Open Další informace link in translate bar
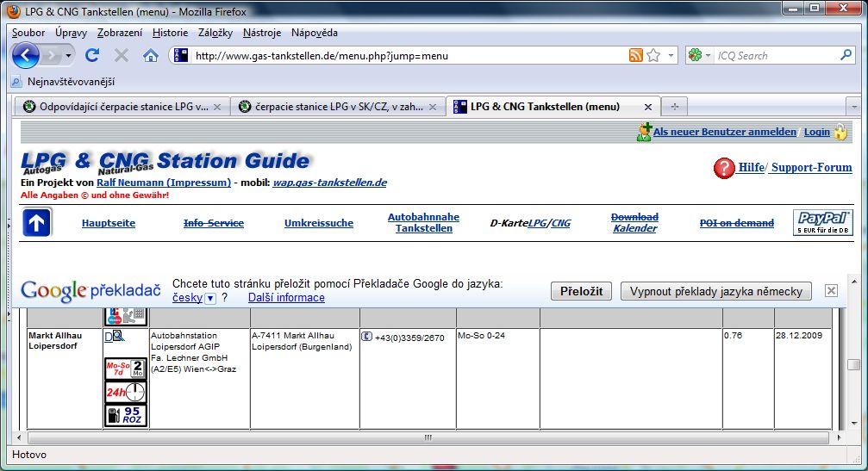This screenshot has height=471, width=868. (286, 297)
